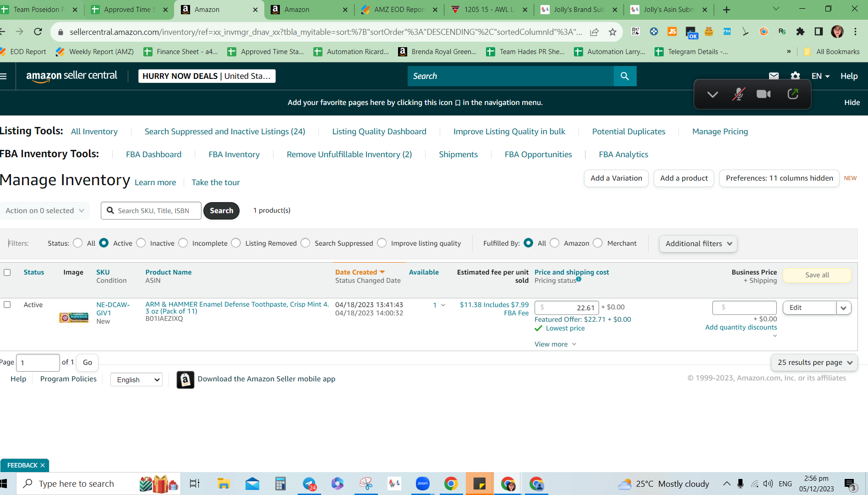Open the bear VPN extension

[x=709, y=31]
